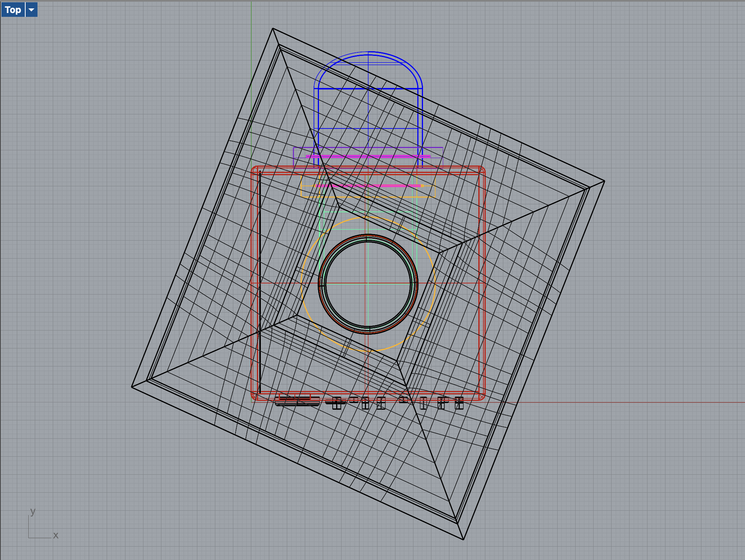The width and height of the screenshot is (745, 560).
Task: Click the red X-axis line at right
Action: click(x=650, y=402)
